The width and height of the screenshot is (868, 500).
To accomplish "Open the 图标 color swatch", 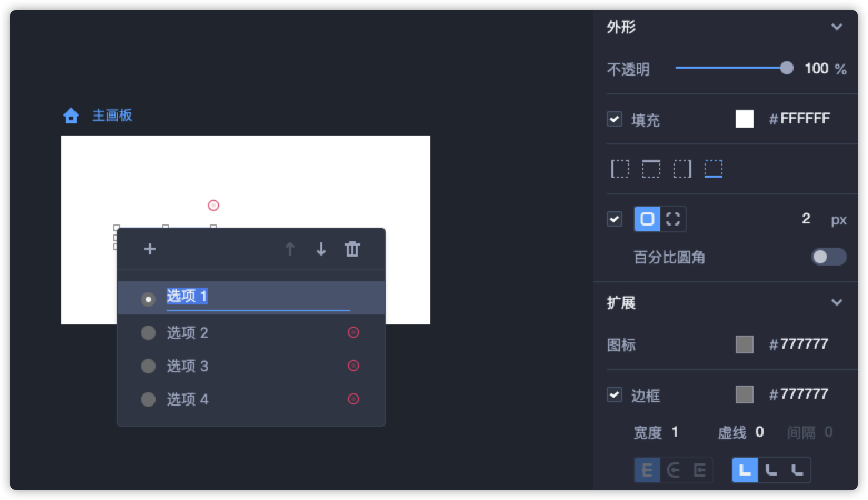I will click(x=744, y=344).
